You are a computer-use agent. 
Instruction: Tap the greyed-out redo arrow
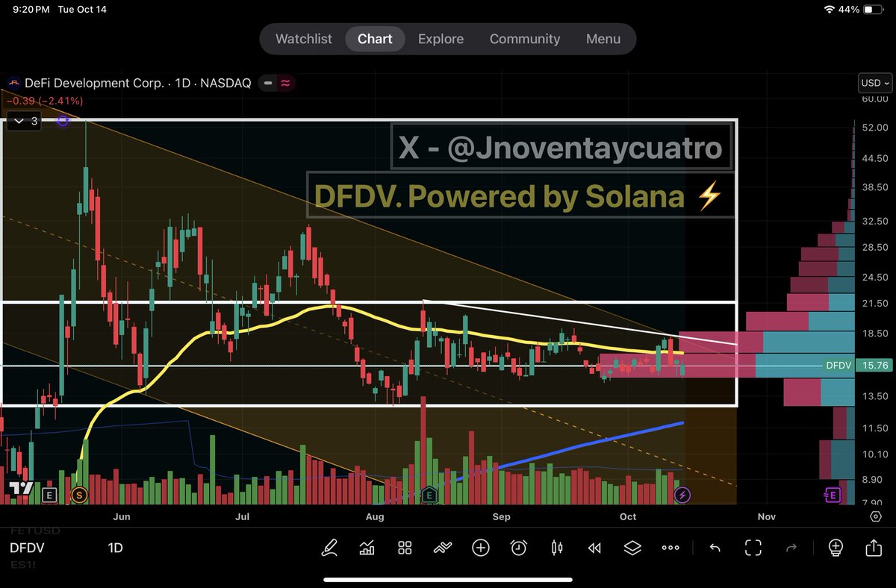point(791,548)
